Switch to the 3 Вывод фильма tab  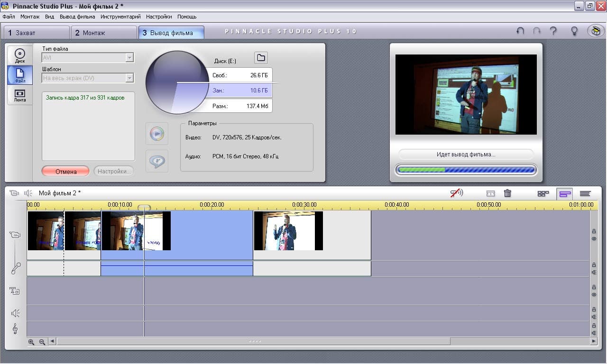coord(171,33)
